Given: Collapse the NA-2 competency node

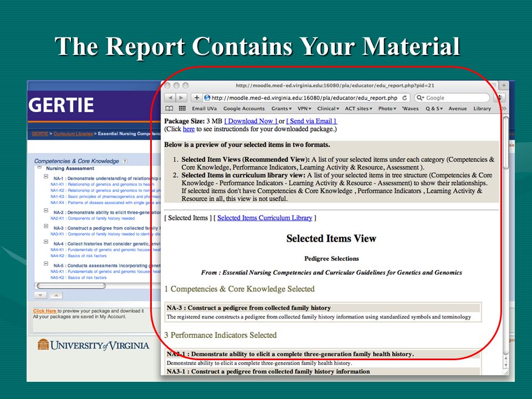Looking at the screenshot, I should click(x=46, y=211).
